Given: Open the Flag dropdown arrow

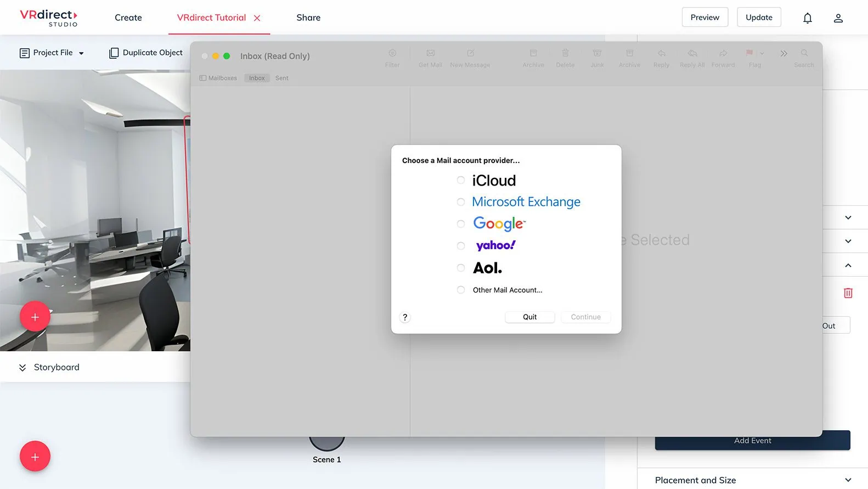Looking at the screenshot, I should pos(762,53).
